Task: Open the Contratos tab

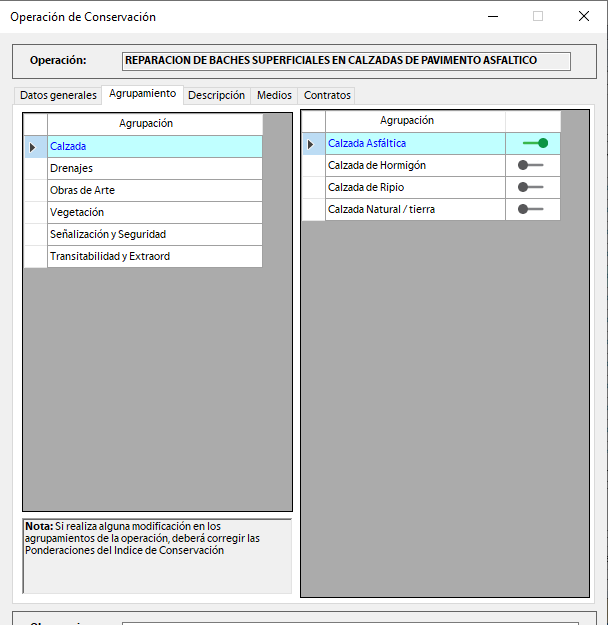Action: tap(327, 95)
